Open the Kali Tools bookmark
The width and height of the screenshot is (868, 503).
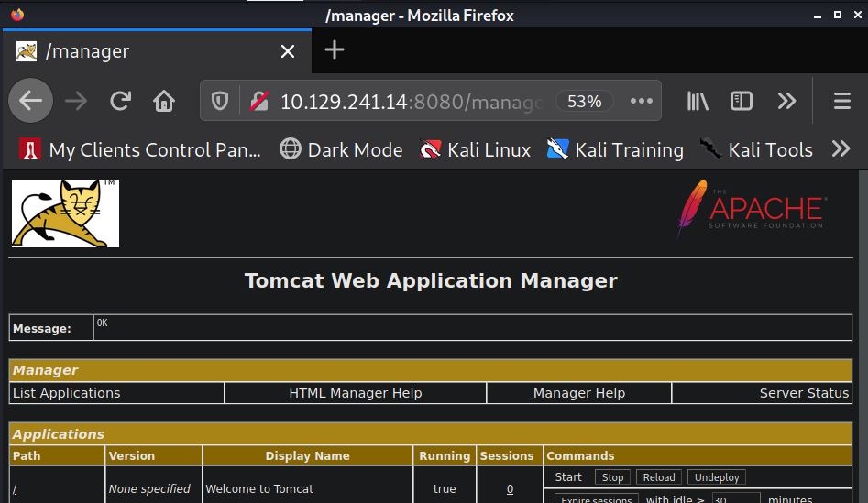(756, 150)
